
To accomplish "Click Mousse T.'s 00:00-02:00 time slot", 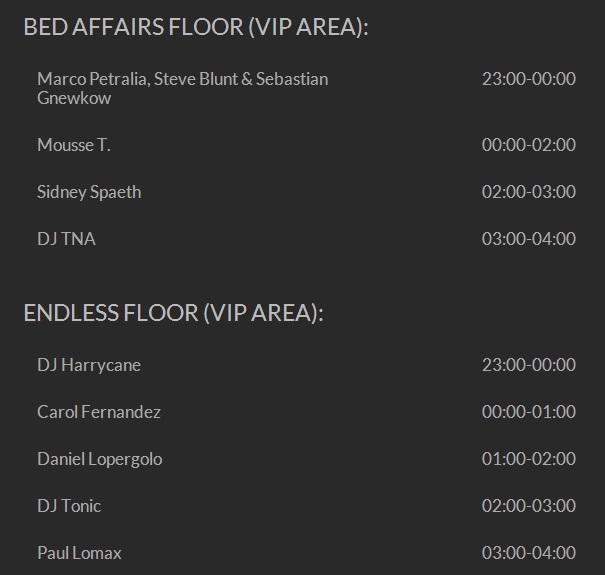I will point(529,145).
